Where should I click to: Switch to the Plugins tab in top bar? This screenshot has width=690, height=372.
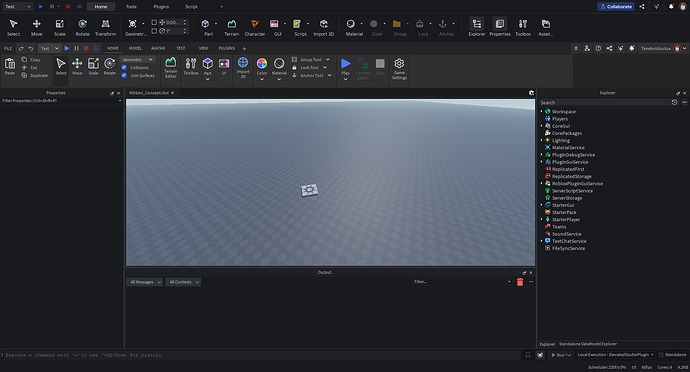[x=161, y=7]
